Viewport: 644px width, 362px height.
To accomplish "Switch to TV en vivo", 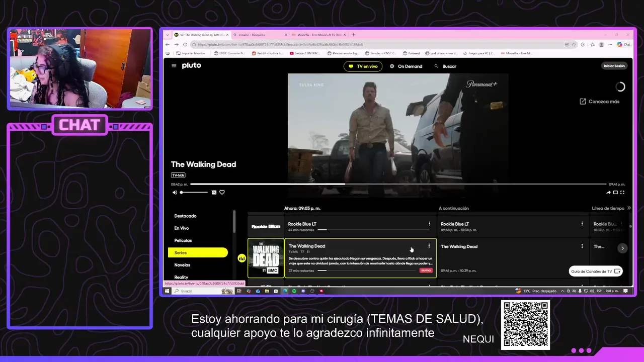I will tap(363, 66).
